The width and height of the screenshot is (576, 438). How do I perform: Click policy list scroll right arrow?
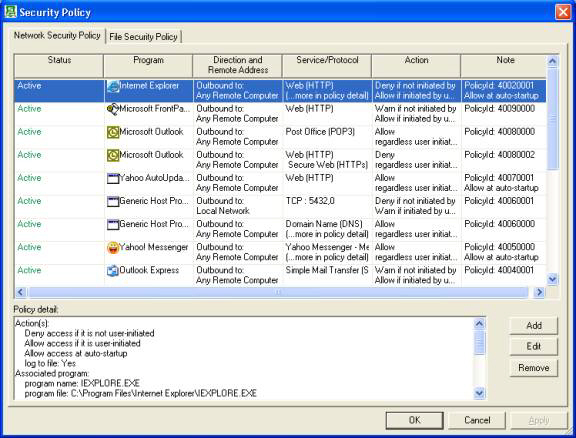click(539, 292)
